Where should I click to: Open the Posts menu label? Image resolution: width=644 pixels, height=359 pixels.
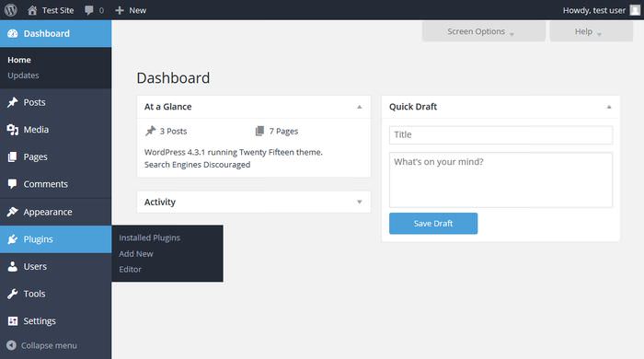pos(35,102)
